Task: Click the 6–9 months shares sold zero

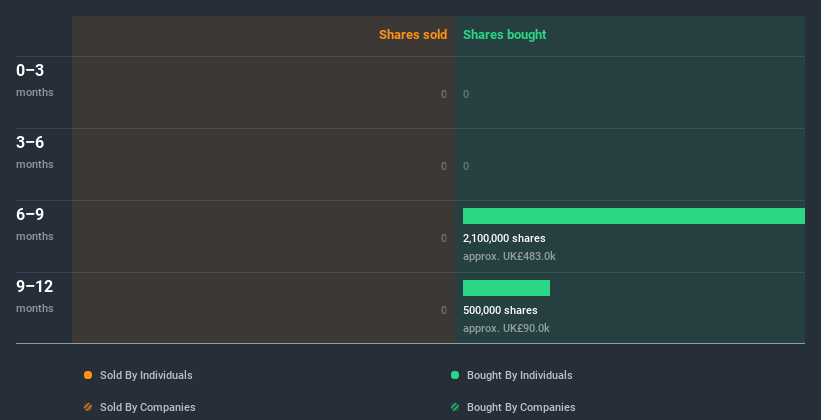Action: [444, 238]
